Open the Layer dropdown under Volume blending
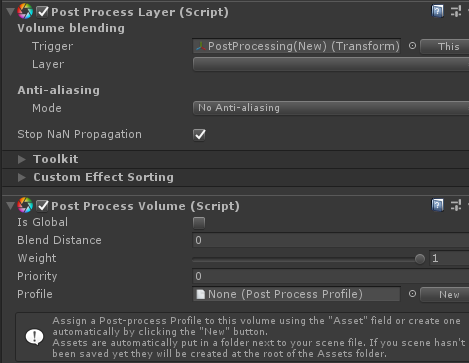The height and width of the screenshot is (363, 469). 331,64
